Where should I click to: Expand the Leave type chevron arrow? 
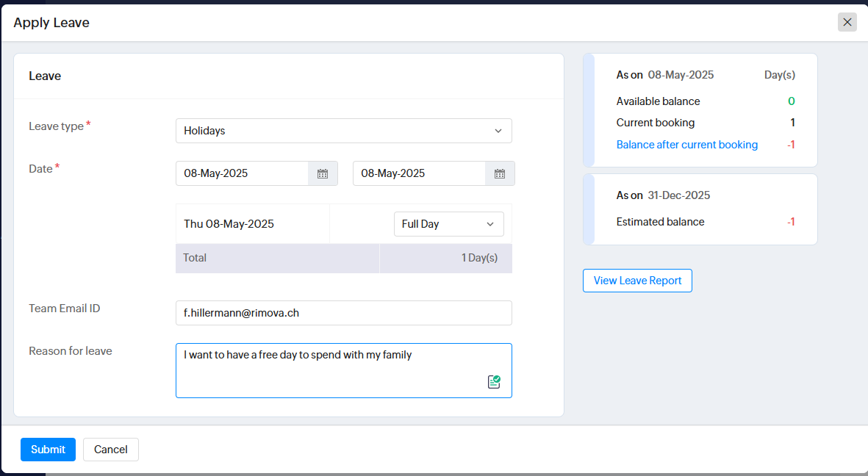pyautogui.click(x=498, y=131)
